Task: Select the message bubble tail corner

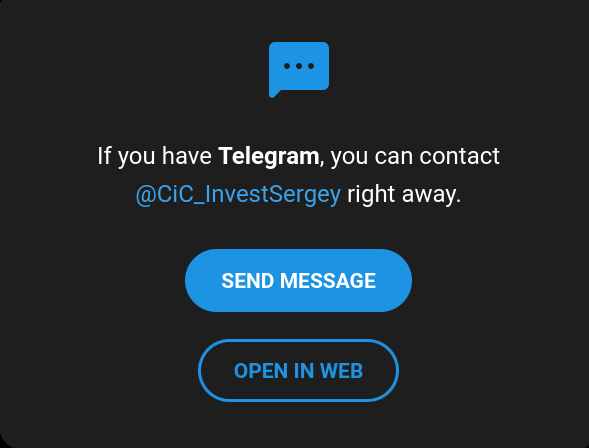Action: tap(274, 93)
